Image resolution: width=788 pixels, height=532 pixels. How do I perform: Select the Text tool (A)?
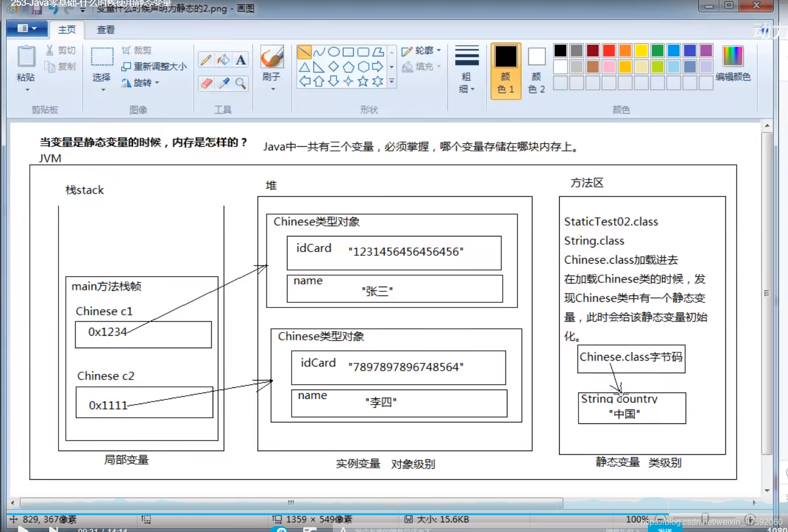(x=240, y=60)
